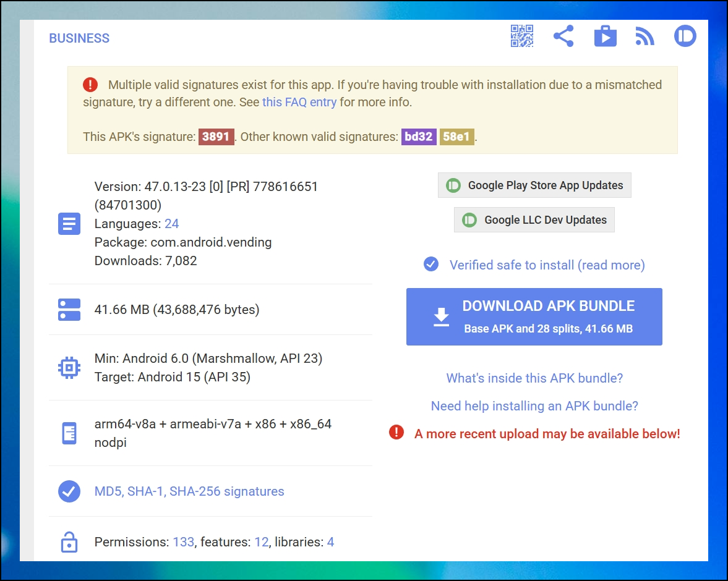Click the '41.66 MB (43,688,476 bytes)' text

pyautogui.click(x=176, y=310)
